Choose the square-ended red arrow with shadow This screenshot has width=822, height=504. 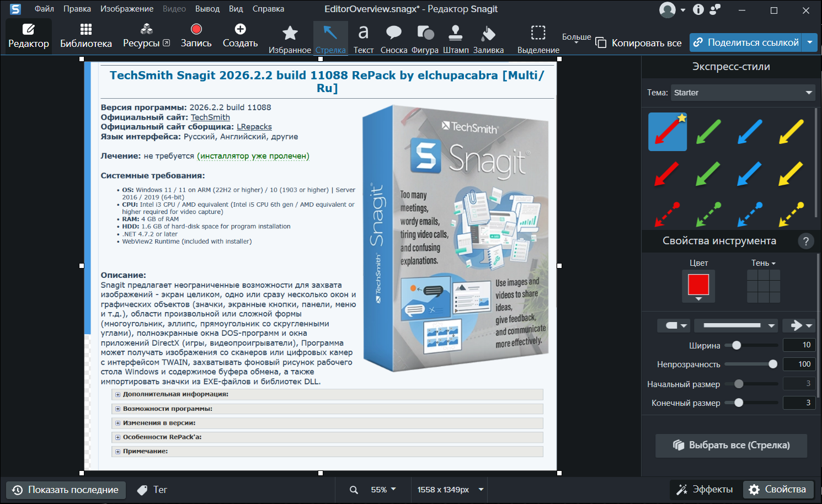tap(667, 174)
